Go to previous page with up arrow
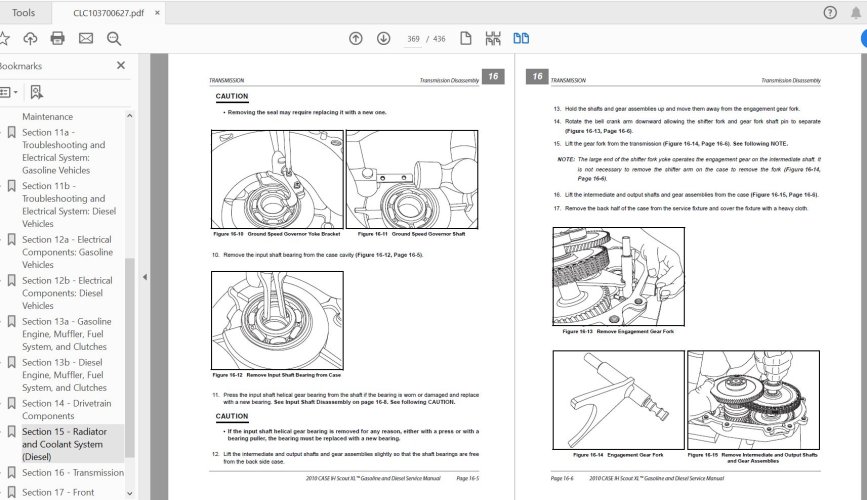This screenshot has width=867, height=500. coord(355,39)
